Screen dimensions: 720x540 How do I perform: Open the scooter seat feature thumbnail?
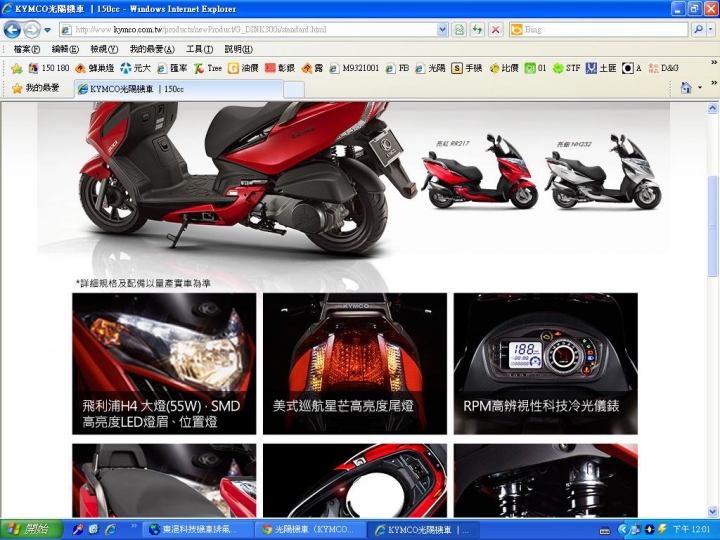[x=164, y=481]
